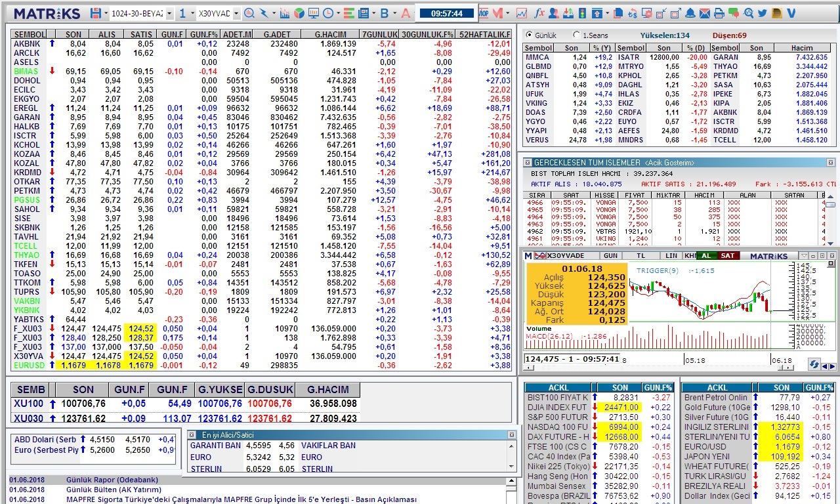
Task: Open the red M Matriks icon
Action: [x=497, y=13]
